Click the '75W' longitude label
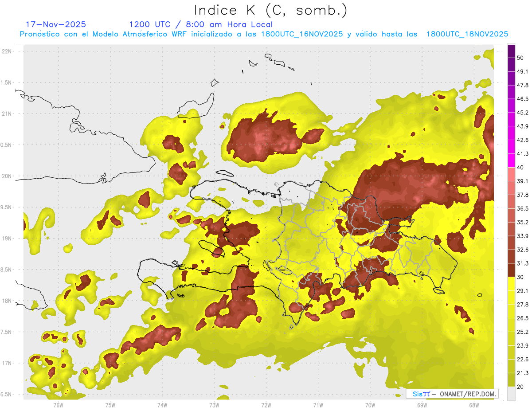This screenshot has height=411, width=532. [x=110, y=405]
